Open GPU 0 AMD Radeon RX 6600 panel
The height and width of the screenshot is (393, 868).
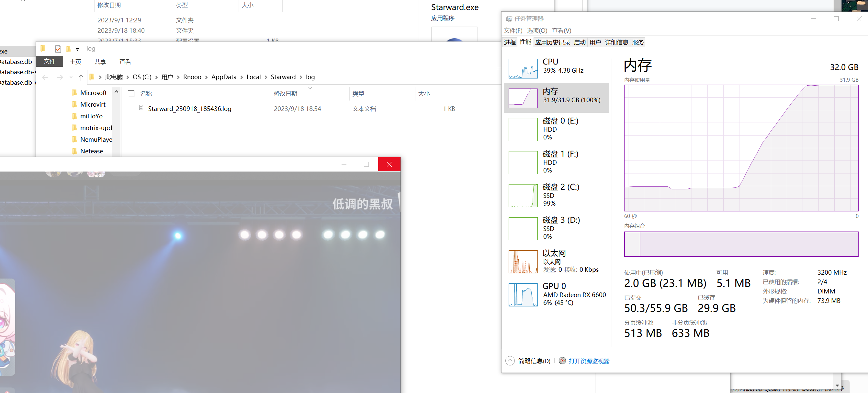click(556, 294)
